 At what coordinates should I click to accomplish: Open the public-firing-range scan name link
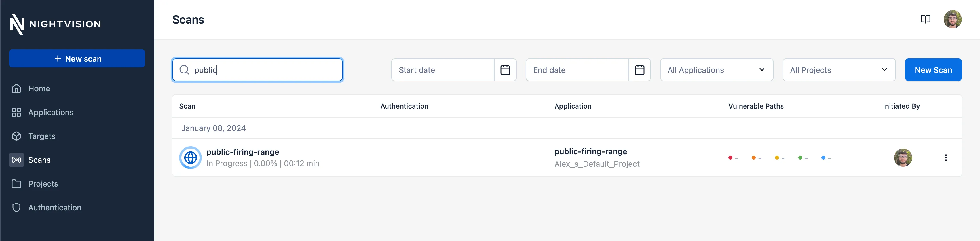coord(243,152)
